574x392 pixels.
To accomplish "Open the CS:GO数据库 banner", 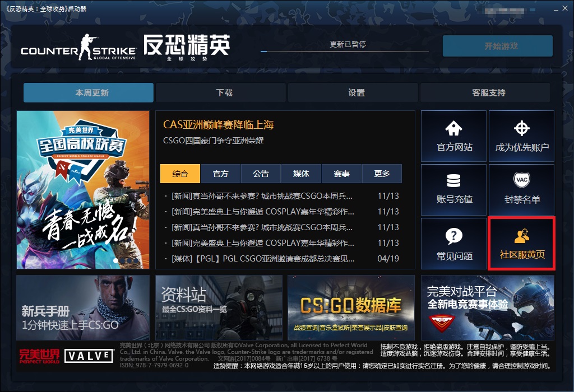I will [351, 307].
